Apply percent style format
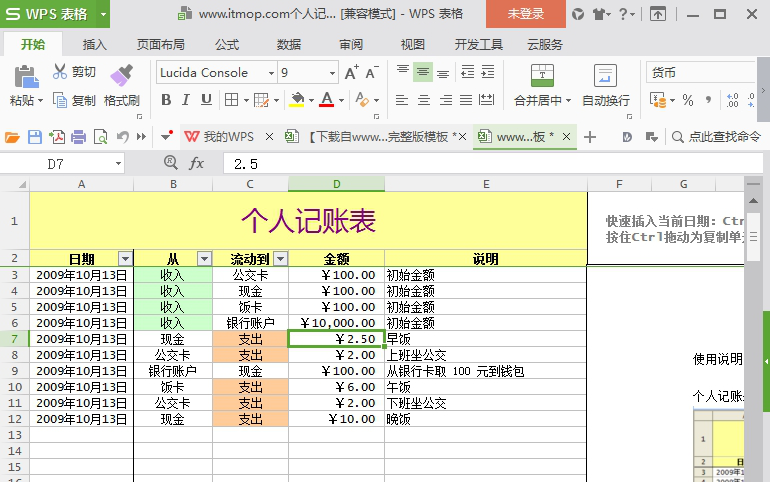Viewport: 770px width, 501px height. [x=688, y=100]
